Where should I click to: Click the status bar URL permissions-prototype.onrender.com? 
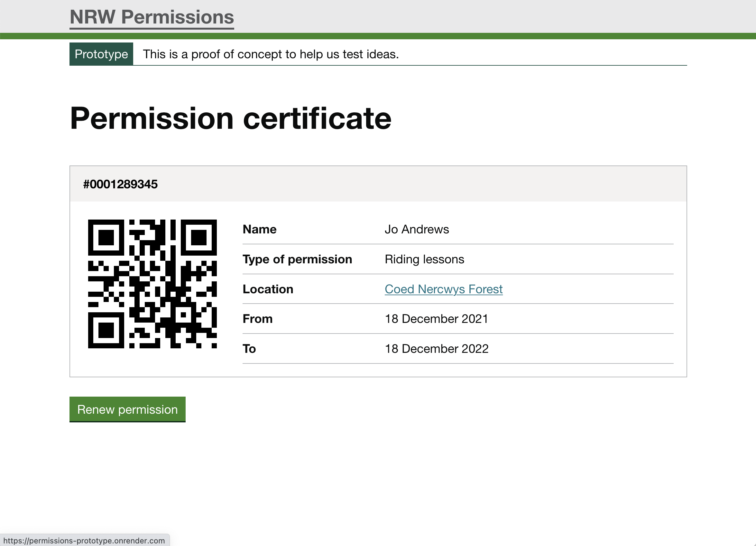click(84, 541)
